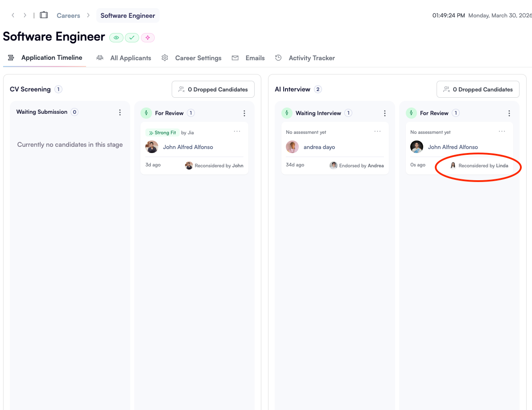This screenshot has height=410, width=532.
Task: Show CV Screening dropped candidates
Action: 213,89
